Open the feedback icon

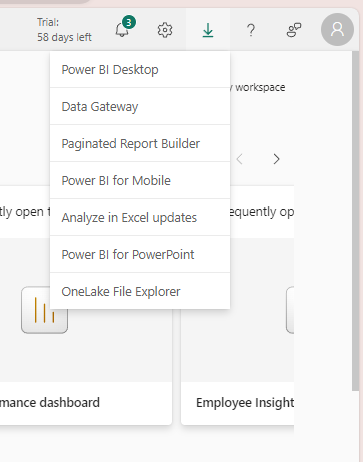294,30
